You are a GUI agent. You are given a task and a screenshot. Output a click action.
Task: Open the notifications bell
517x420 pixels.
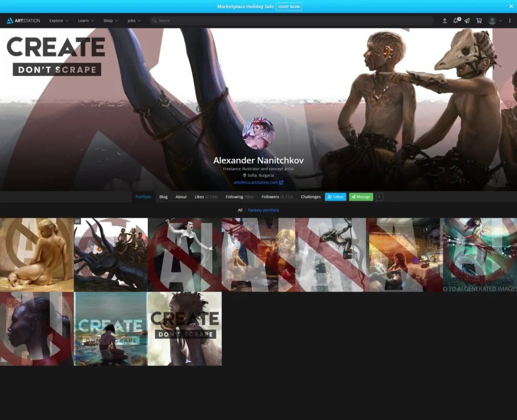pos(456,21)
